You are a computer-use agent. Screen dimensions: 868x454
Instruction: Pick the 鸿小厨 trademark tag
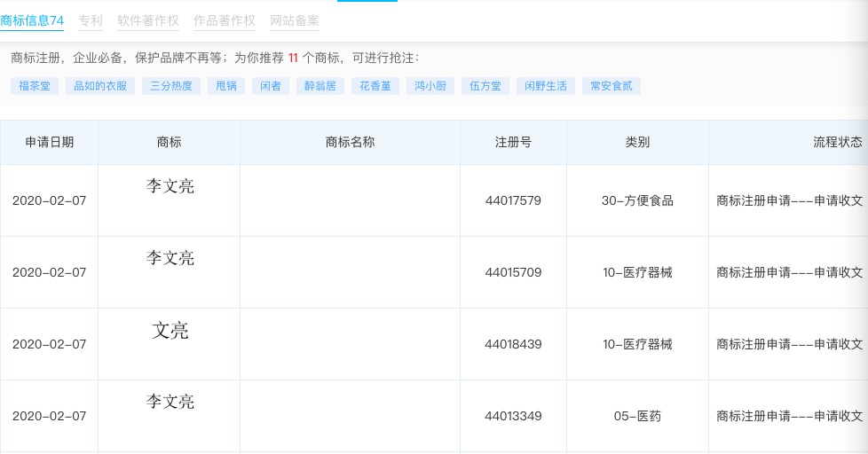click(430, 86)
